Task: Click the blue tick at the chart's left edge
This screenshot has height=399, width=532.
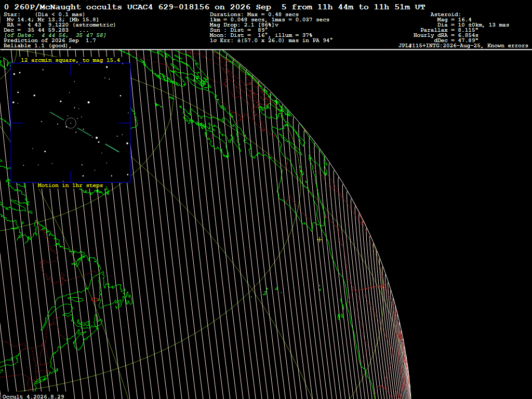Action: coord(17,123)
